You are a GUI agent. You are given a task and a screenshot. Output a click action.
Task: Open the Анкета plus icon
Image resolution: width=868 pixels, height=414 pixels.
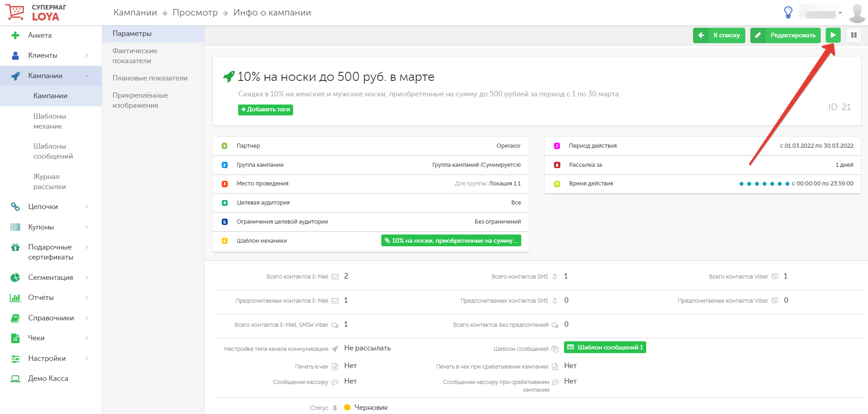tap(15, 35)
